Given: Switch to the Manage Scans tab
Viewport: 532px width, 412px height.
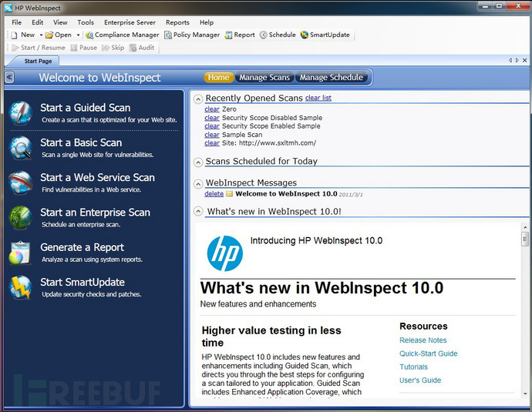Looking at the screenshot, I should pos(264,77).
